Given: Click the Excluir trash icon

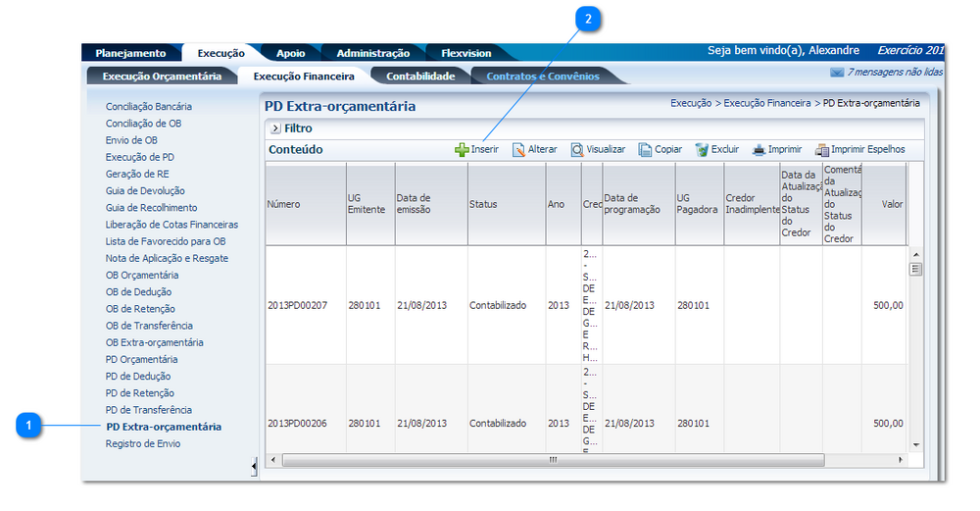Looking at the screenshot, I should pyautogui.click(x=702, y=150).
